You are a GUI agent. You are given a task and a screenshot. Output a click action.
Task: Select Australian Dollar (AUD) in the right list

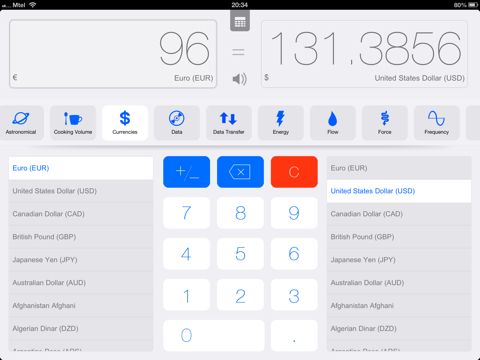click(x=399, y=283)
